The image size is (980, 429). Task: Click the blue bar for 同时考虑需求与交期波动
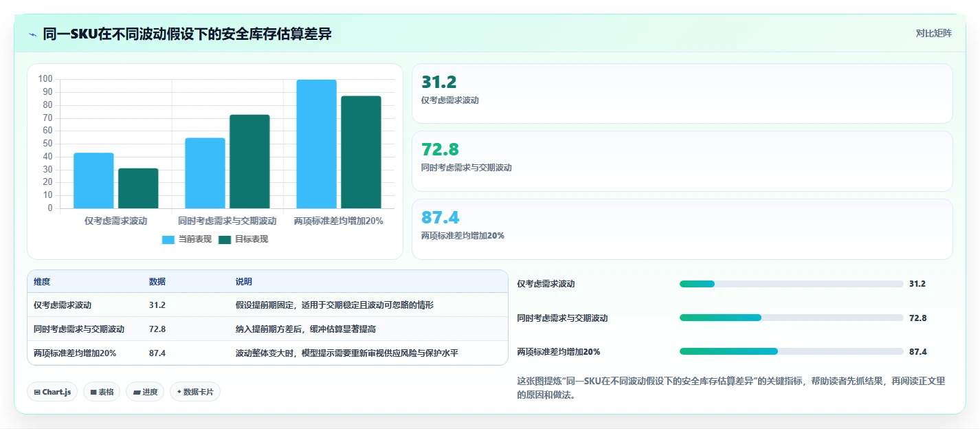coord(205,173)
